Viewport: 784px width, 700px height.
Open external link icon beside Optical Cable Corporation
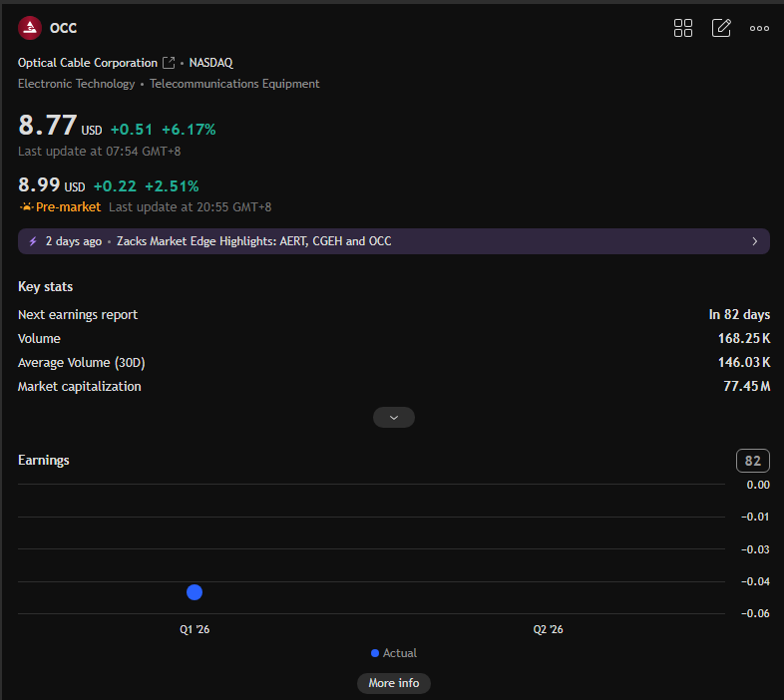click(169, 63)
